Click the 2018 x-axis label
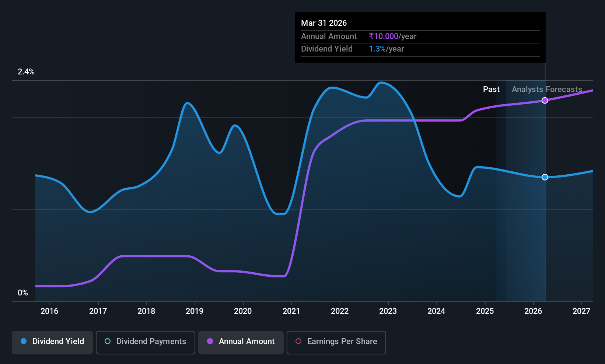Screen dimensions: 605x364 146,311
